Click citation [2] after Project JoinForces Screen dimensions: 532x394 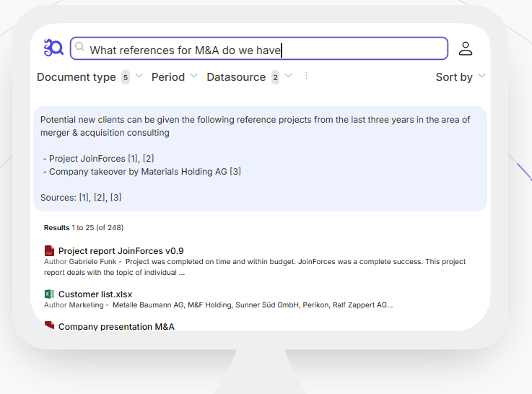(x=148, y=158)
